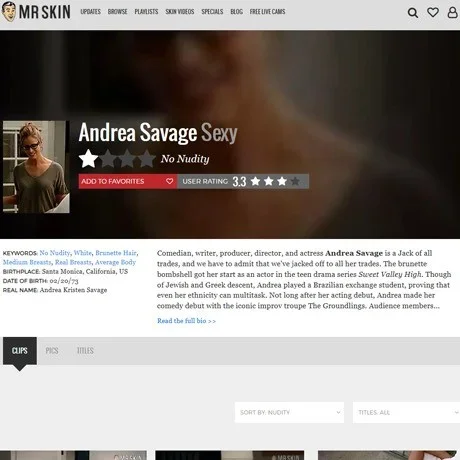460x460 pixels.
Task: Open the Updates menu
Action: 90,12
